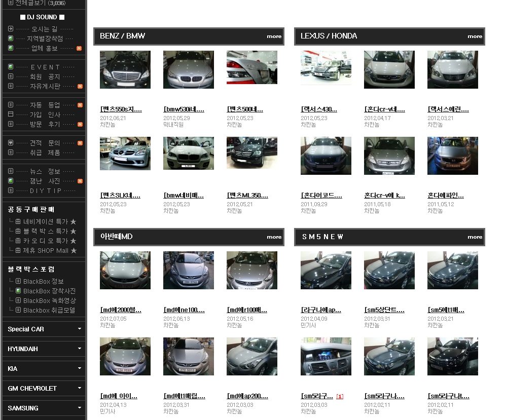Click the green photo icon beside EVENT
The width and height of the screenshot is (505, 420).
[11, 67]
